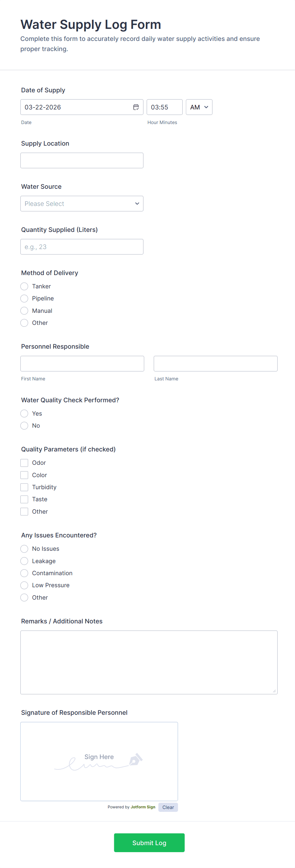The height and width of the screenshot is (868, 295).
Task: Click the Quantity Supplied input field
Action: [82, 247]
